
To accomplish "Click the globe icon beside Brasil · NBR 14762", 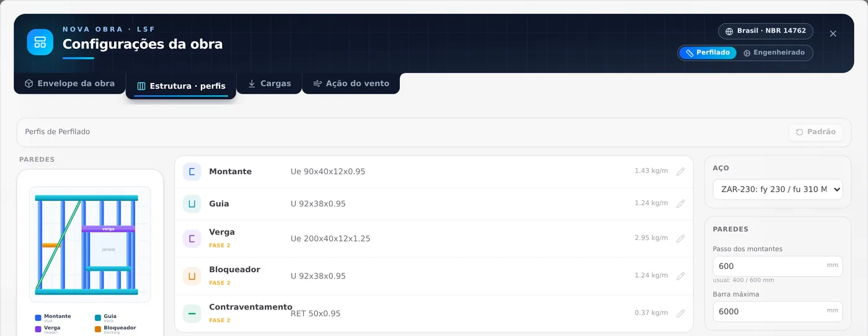I will click(x=729, y=31).
